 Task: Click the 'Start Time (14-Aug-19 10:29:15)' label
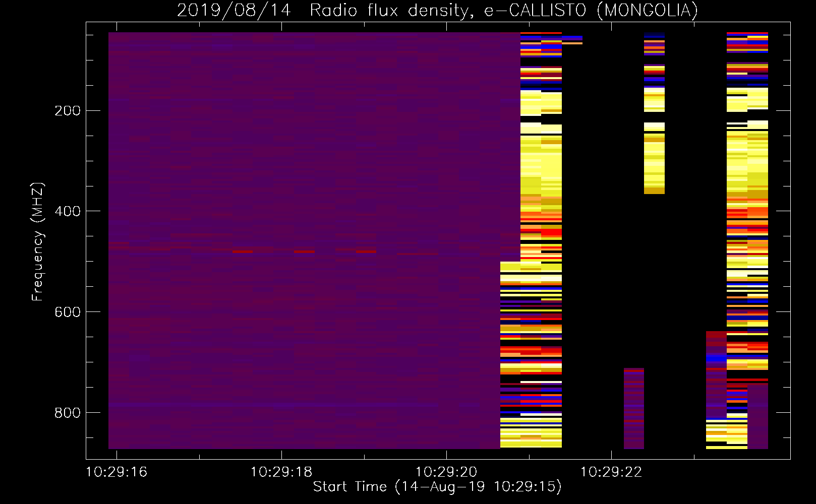tap(437, 487)
